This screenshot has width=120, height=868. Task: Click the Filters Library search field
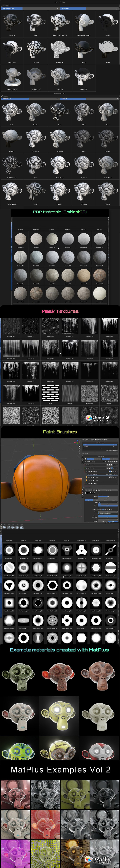(60, 6)
